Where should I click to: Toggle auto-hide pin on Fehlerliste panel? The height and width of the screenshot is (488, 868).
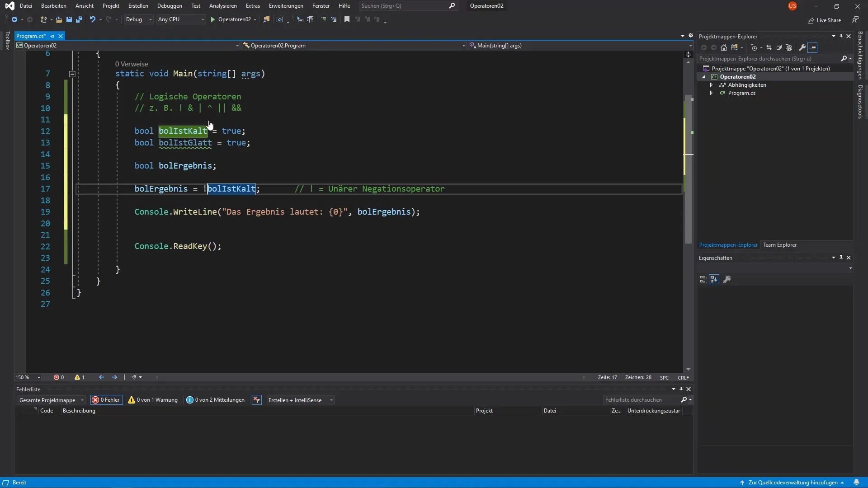coord(681,389)
